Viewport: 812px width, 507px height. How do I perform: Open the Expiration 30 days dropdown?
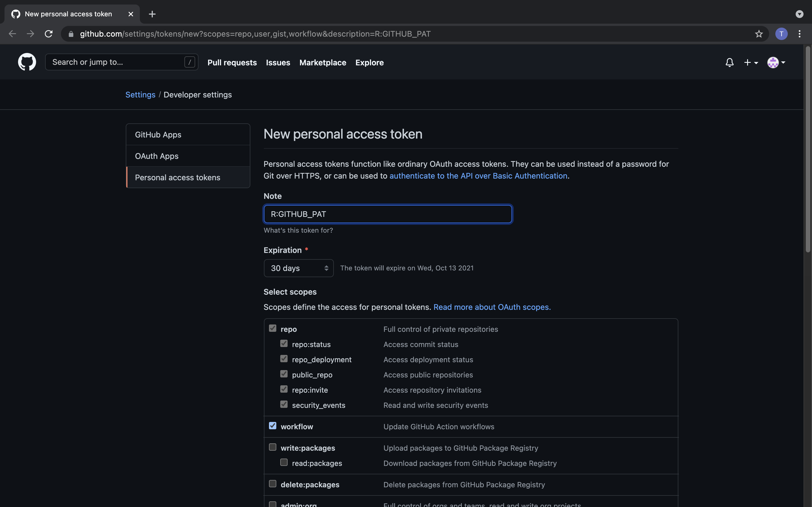coord(298,268)
